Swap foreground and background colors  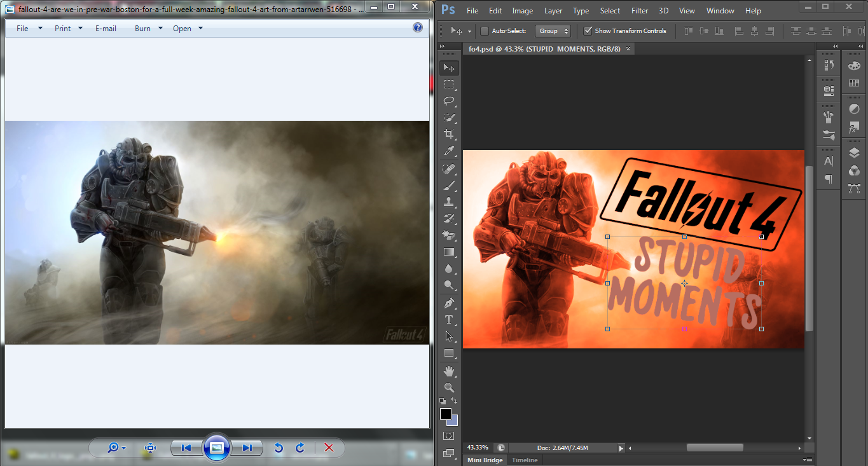point(454,401)
